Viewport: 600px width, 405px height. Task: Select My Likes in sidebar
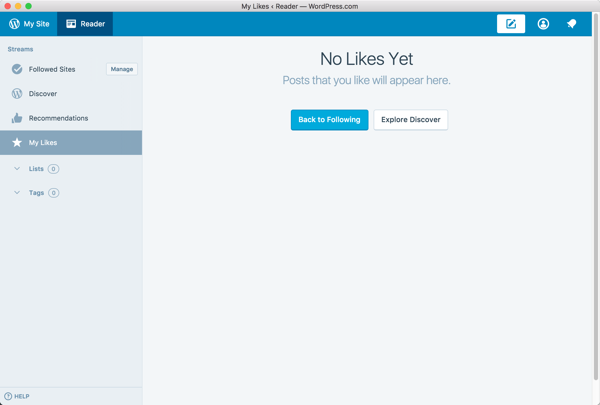[x=71, y=143]
